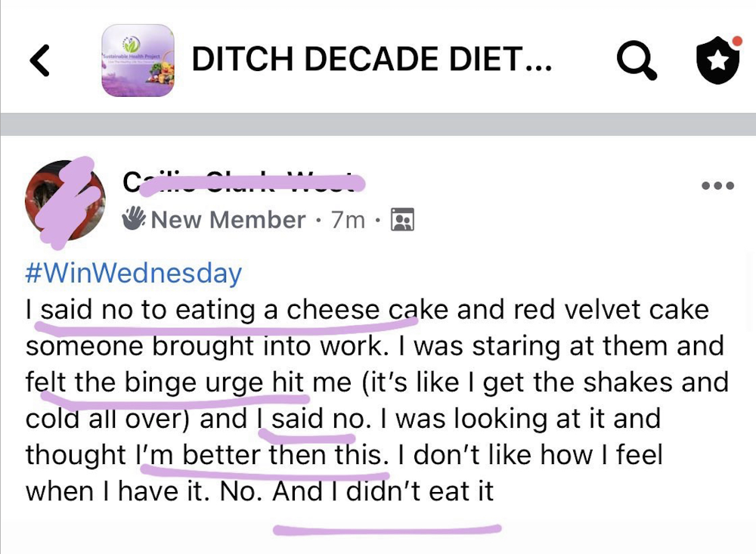The height and width of the screenshot is (554, 756).
Task: Tap the scribbled-out author name
Action: (x=238, y=182)
